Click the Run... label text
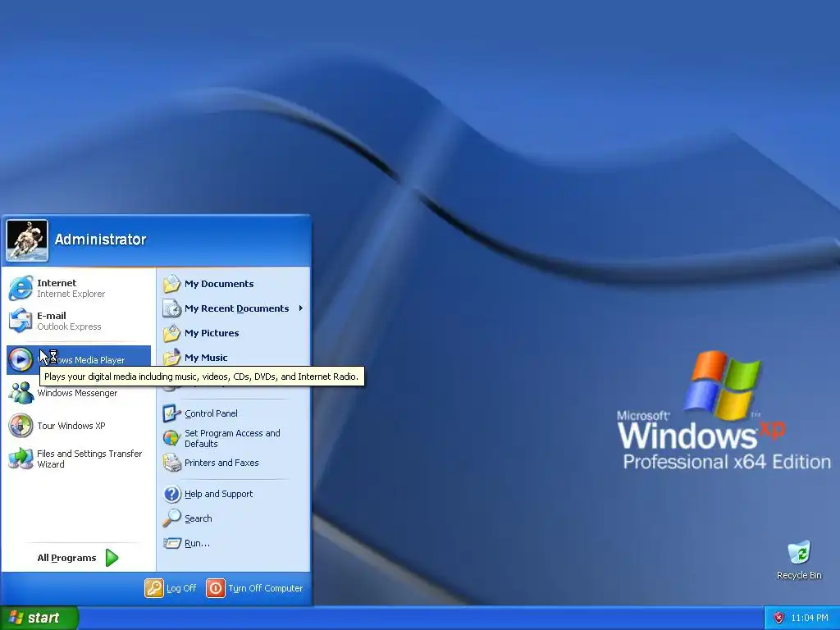 (x=197, y=543)
